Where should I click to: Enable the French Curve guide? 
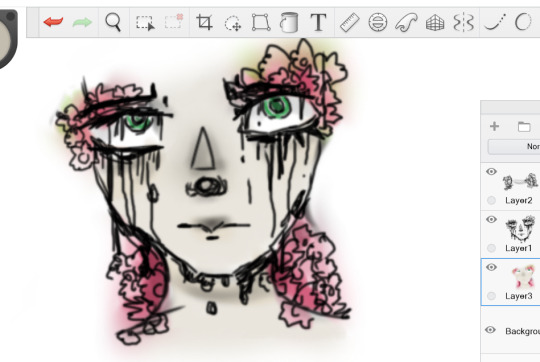pyautogui.click(x=406, y=22)
